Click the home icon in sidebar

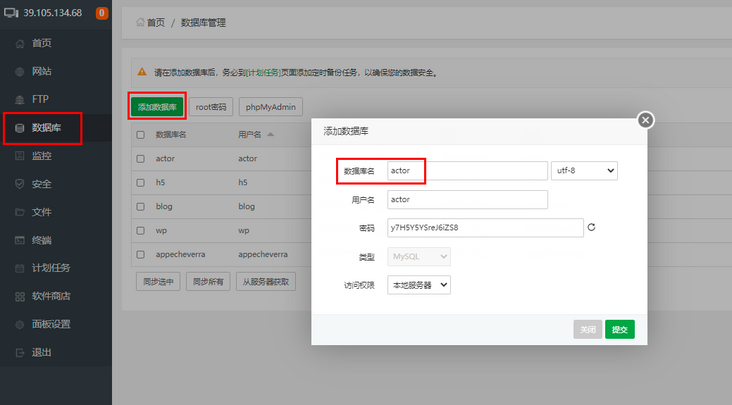(x=20, y=44)
